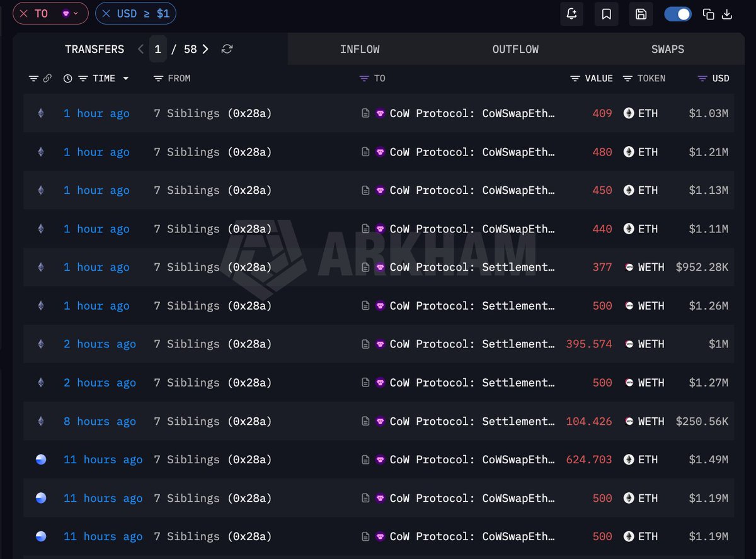
Task: Copy transfers with the copy icon
Action: [x=709, y=14]
